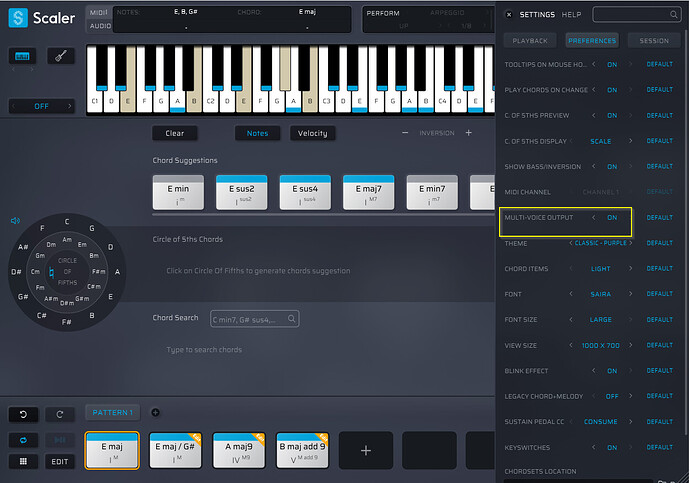Viewport: 690px width, 483px height.
Task: Click the Clear button
Action: (175, 133)
